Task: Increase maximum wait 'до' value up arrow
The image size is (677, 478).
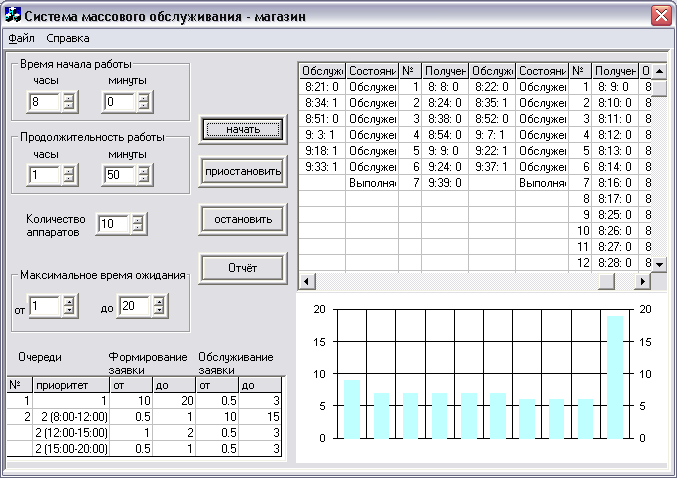Action: tap(158, 301)
